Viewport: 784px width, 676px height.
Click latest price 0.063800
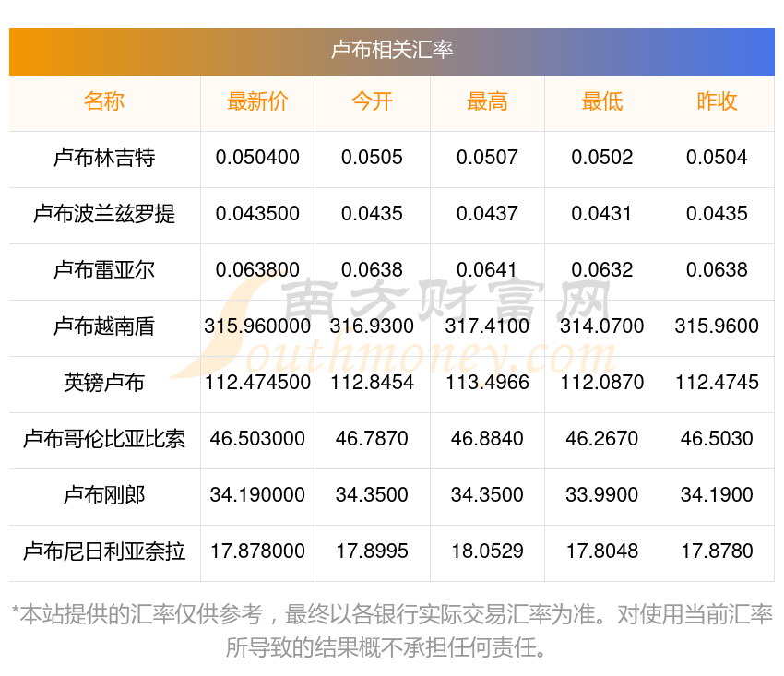[x=257, y=270]
